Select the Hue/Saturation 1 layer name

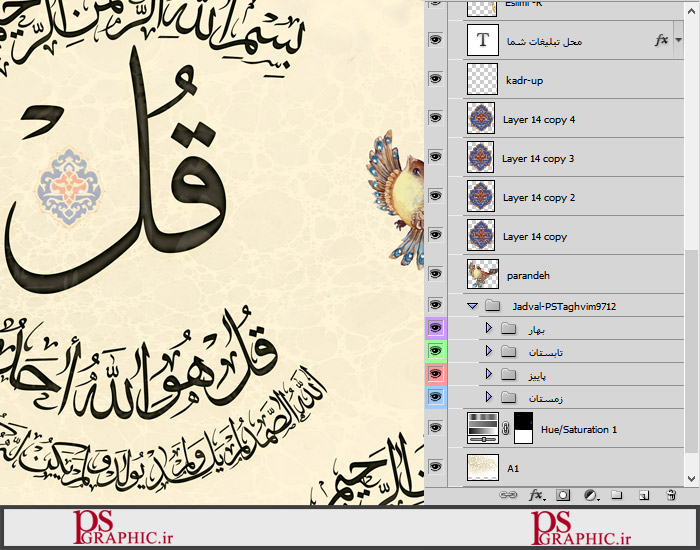click(x=579, y=429)
